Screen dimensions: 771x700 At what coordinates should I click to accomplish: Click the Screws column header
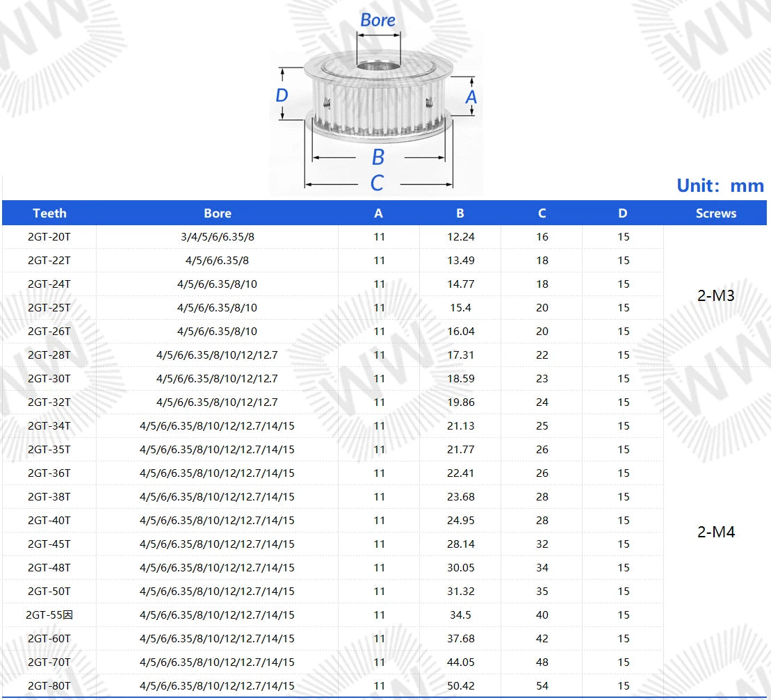point(716,213)
